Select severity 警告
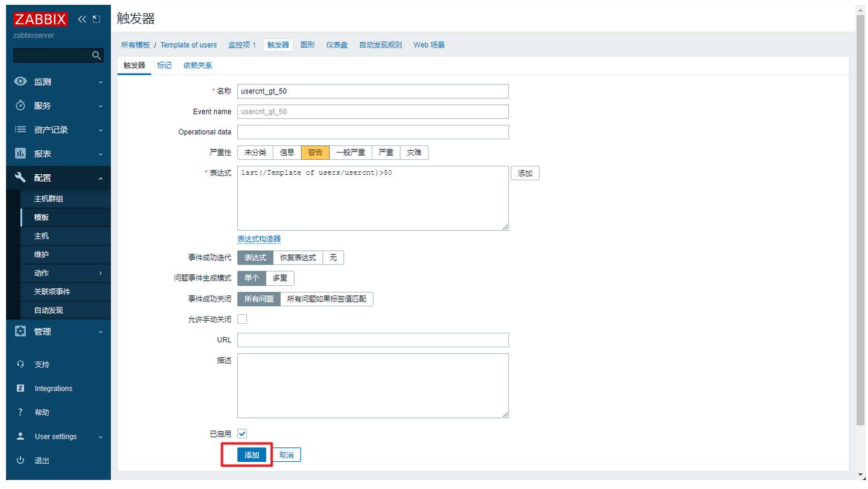Viewport: 868px width, 489px height. click(315, 153)
